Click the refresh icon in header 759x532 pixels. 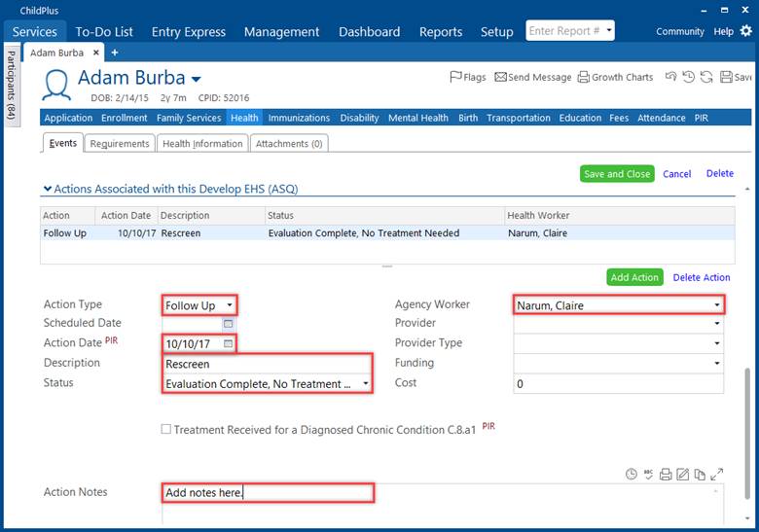point(705,77)
